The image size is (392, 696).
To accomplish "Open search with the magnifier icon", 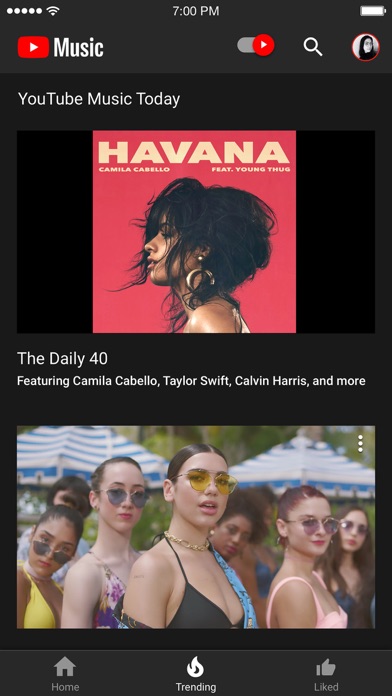I will click(x=313, y=47).
